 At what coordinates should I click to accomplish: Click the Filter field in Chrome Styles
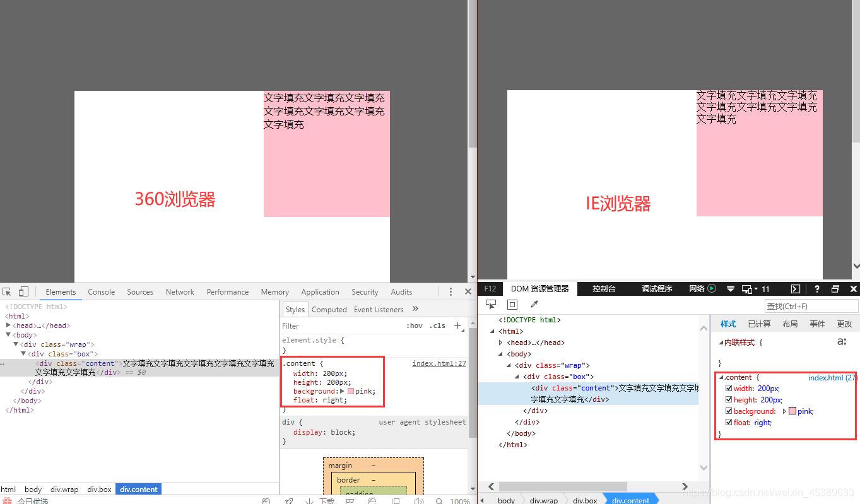click(341, 325)
